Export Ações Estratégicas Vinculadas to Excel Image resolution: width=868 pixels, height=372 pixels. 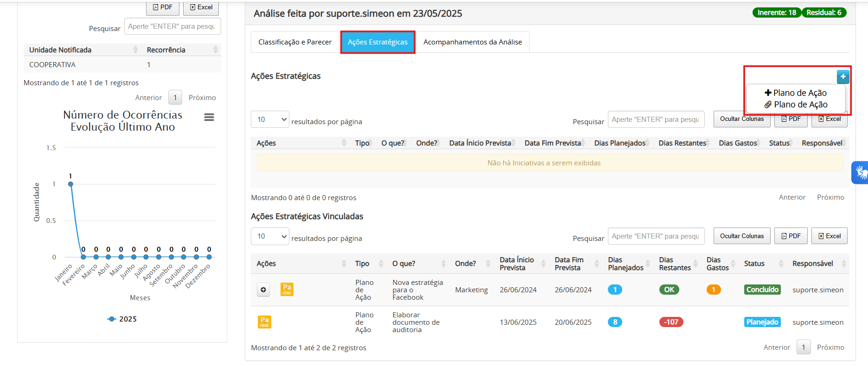tap(829, 236)
